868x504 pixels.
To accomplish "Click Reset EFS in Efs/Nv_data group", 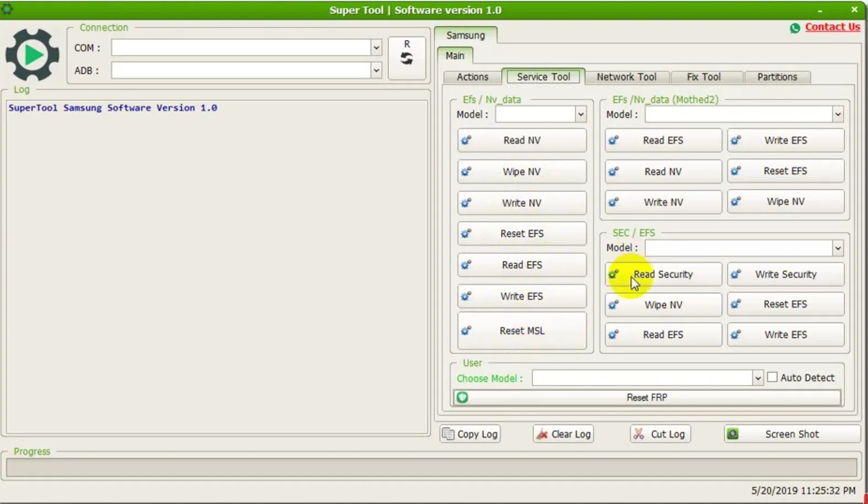I will coord(522,234).
